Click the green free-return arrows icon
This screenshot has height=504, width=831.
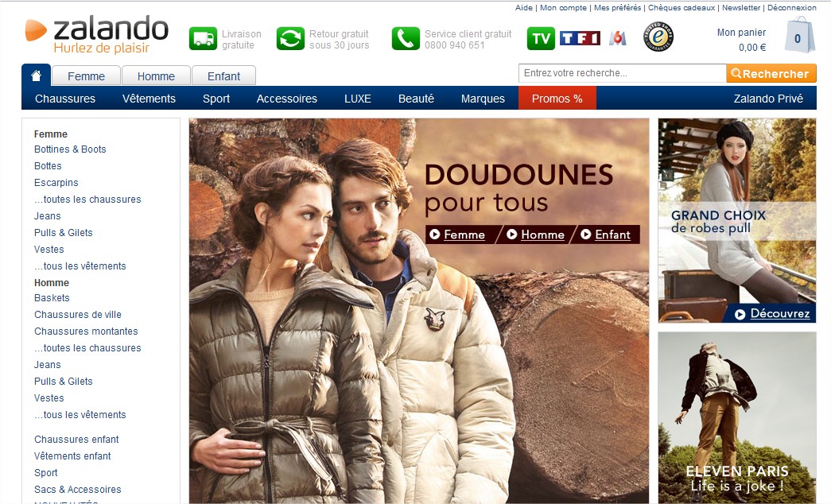click(290, 39)
